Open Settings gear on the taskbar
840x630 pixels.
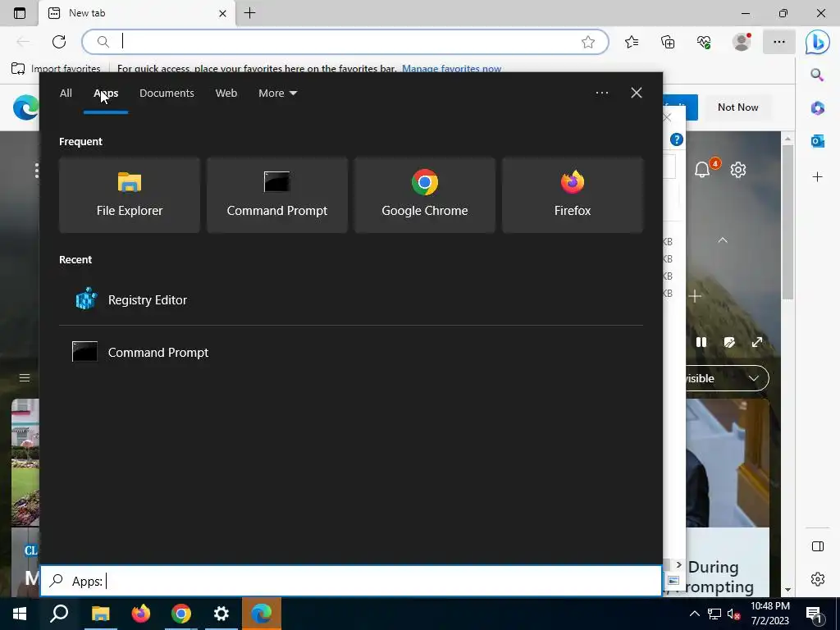coord(221,614)
